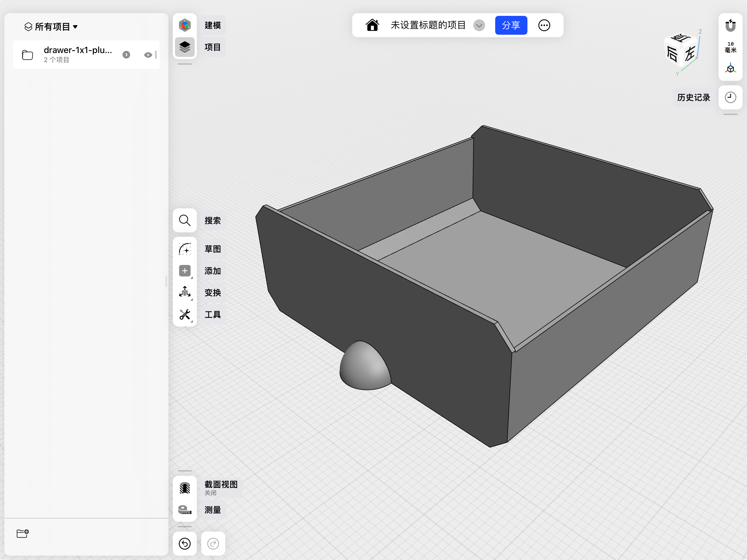Image resolution: width=747 pixels, height=560 pixels.
Task: Open the 历史记录 clock icon
Action: point(730,97)
